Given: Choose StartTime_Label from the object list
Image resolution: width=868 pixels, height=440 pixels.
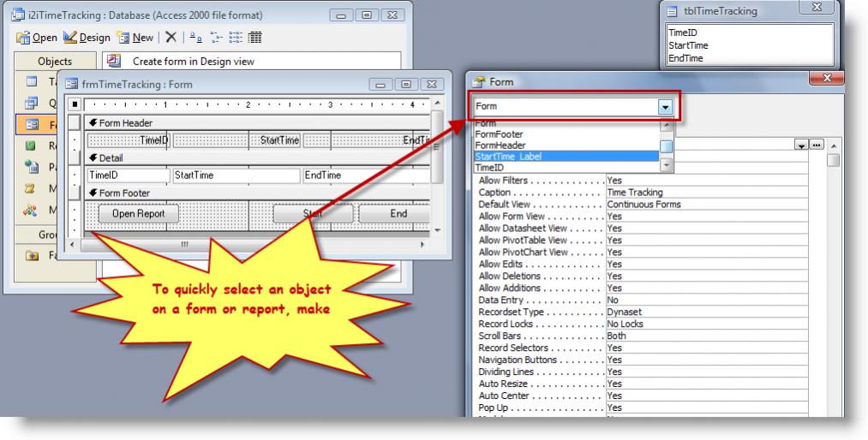Looking at the screenshot, I should point(567,156).
